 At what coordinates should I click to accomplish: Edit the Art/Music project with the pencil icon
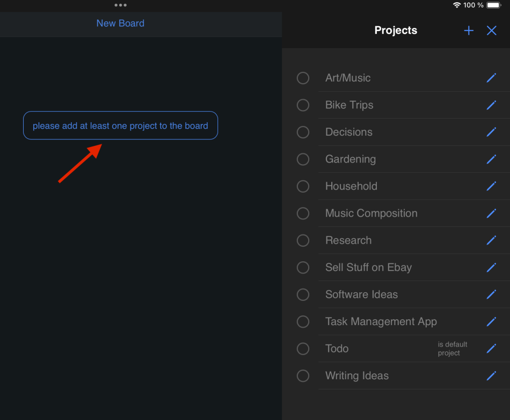click(x=491, y=78)
